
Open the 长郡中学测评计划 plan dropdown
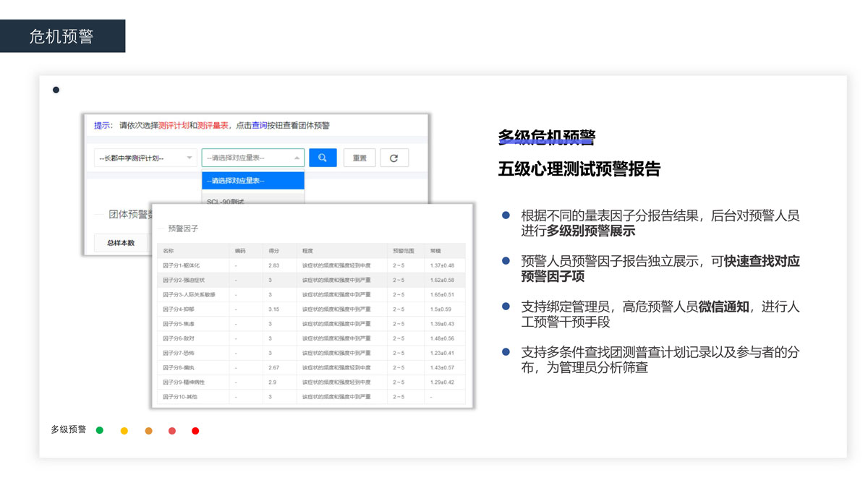[146, 158]
